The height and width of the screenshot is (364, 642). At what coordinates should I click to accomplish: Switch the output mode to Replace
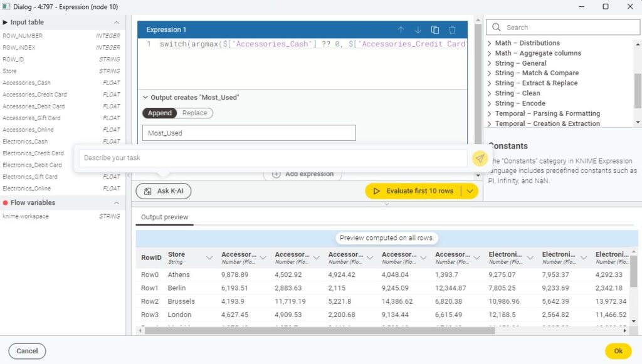194,113
